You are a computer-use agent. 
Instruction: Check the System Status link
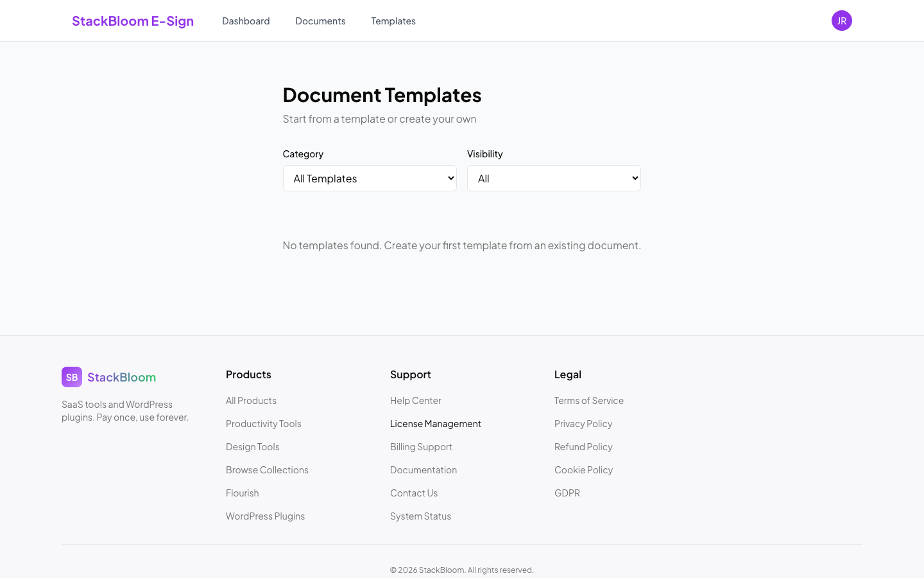click(420, 516)
